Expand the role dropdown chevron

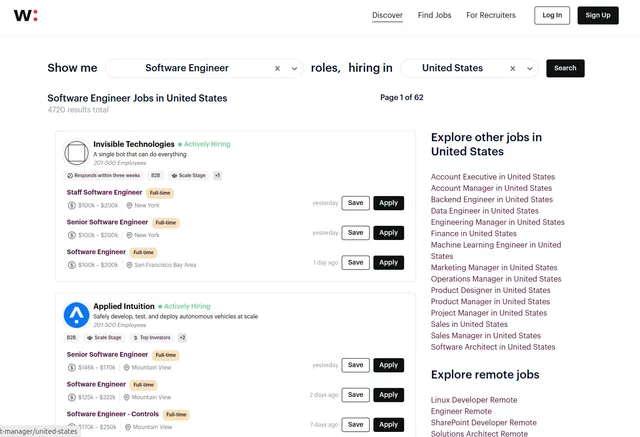click(x=294, y=69)
